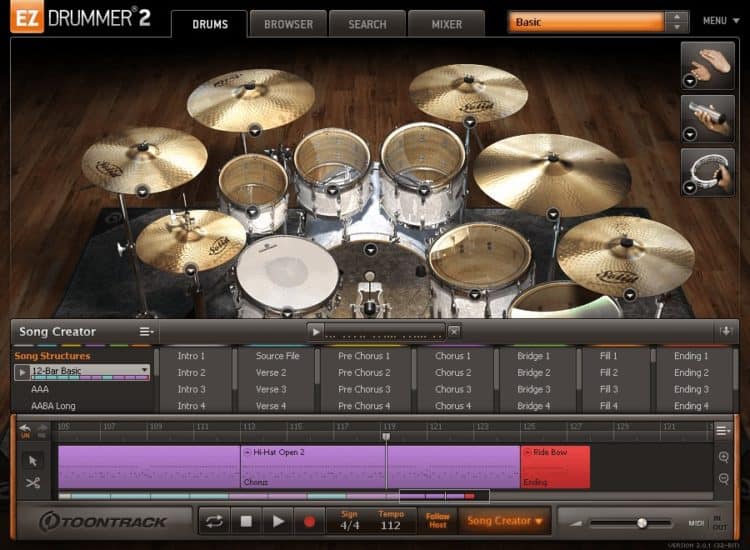The width and height of the screenshot is (750, 550).
Task: Select Chorus 4 part
Action: 453,406
